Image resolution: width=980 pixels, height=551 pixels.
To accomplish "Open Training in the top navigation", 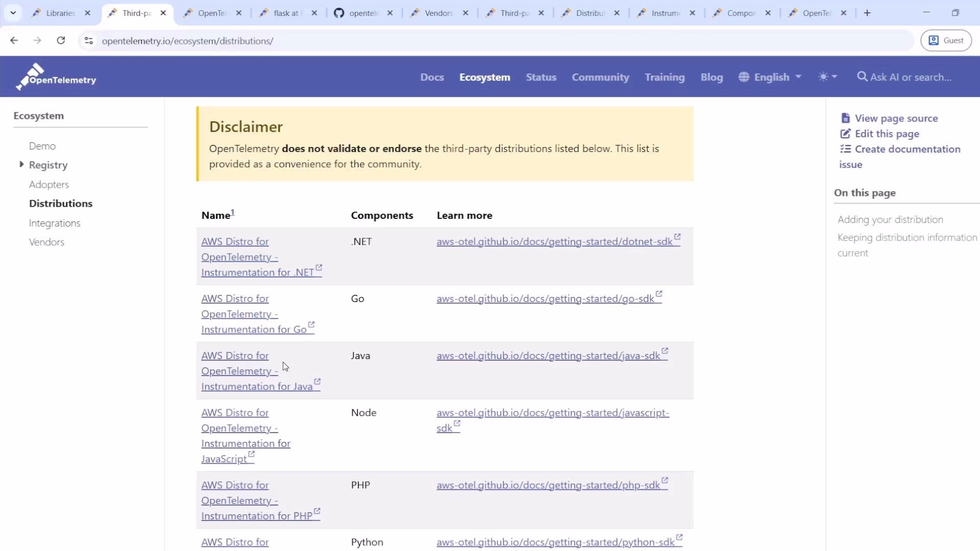I will pyautogui.click(x=665, y=77).
